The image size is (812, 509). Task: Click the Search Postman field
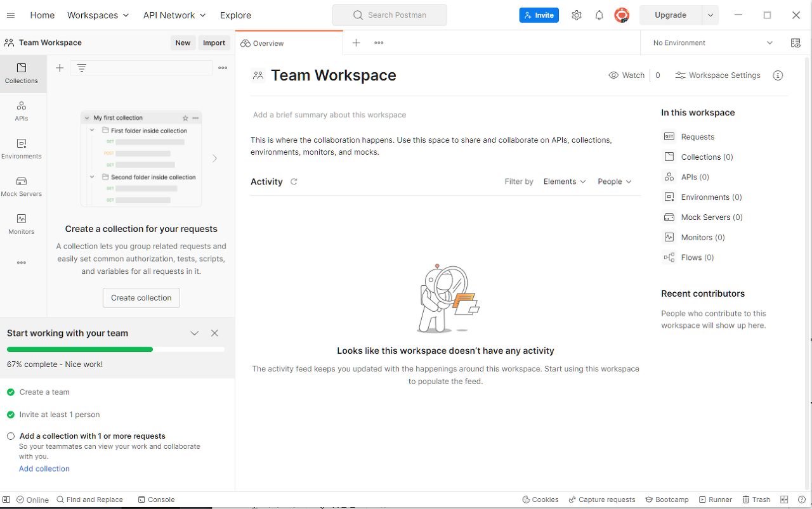pyautogui.click(x=390, y=15)
